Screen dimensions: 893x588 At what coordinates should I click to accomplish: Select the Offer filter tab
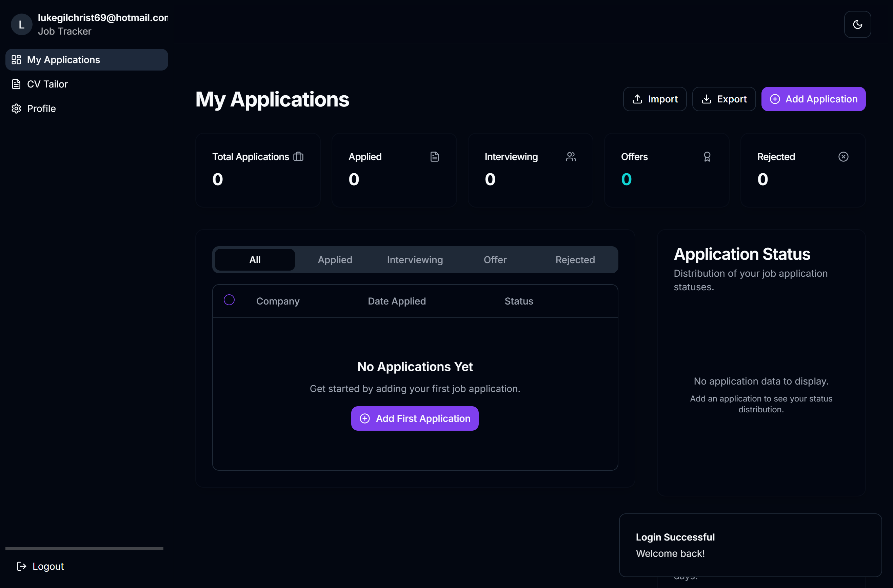[x=495, y=260]
